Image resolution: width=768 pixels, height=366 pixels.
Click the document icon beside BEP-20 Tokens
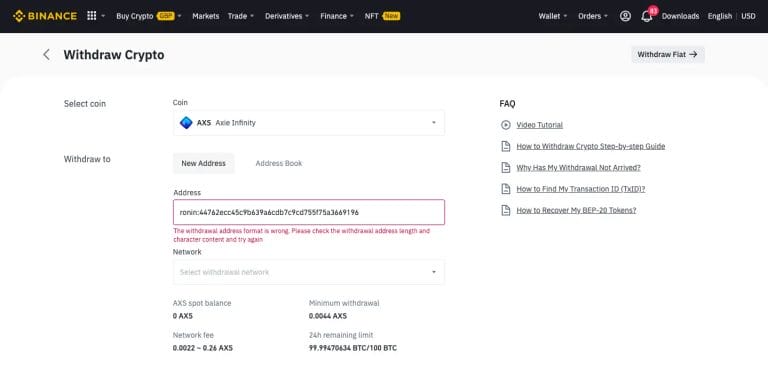(x=505, y=210)
